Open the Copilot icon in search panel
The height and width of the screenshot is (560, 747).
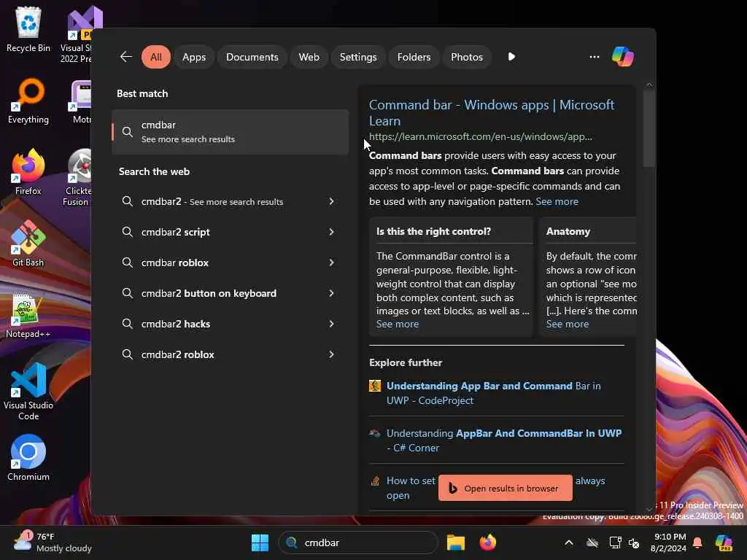point(623,57)
